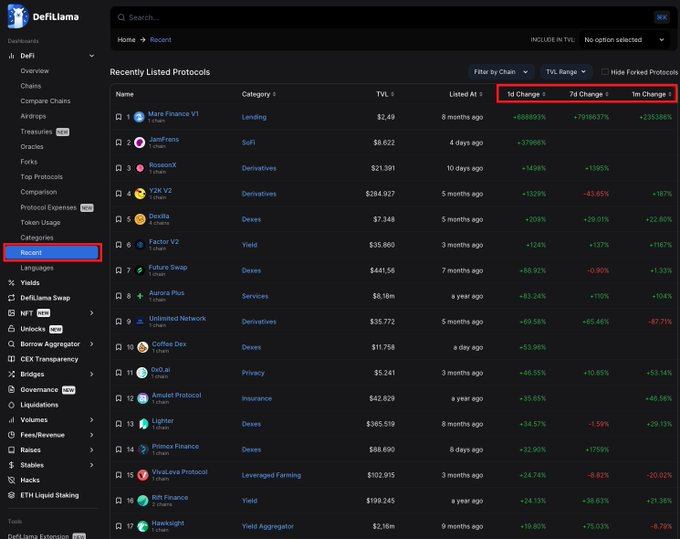Bookmark Mare Finance V1 protocol
Viewport: 680px width, 539px height.
point(118,117)
